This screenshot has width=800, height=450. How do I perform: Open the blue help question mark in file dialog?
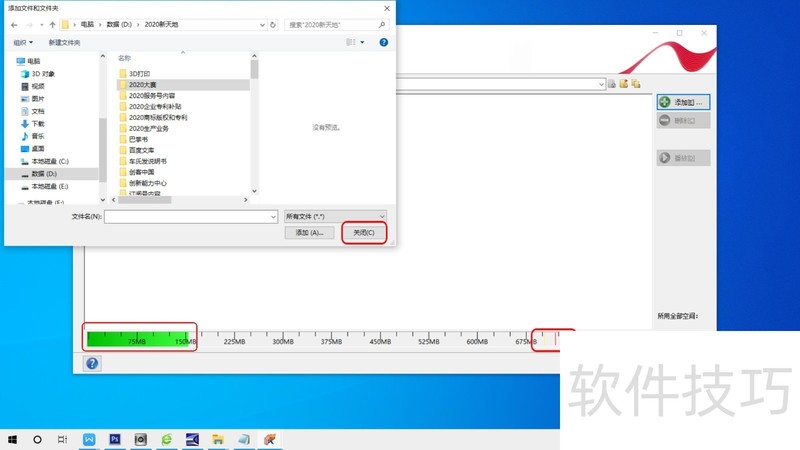[x=383, y=42]
